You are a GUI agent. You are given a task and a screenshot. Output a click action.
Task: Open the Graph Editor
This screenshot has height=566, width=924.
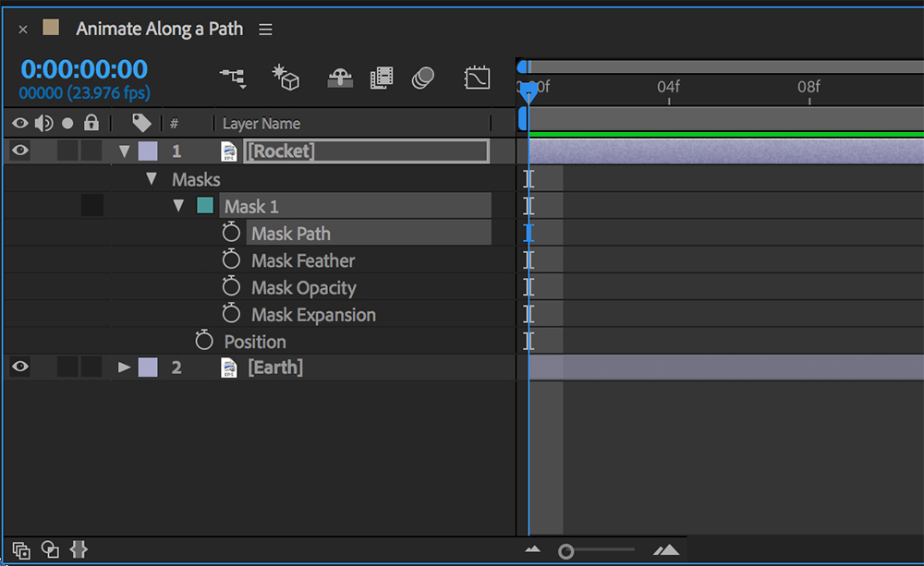click(x=477, y=78)
